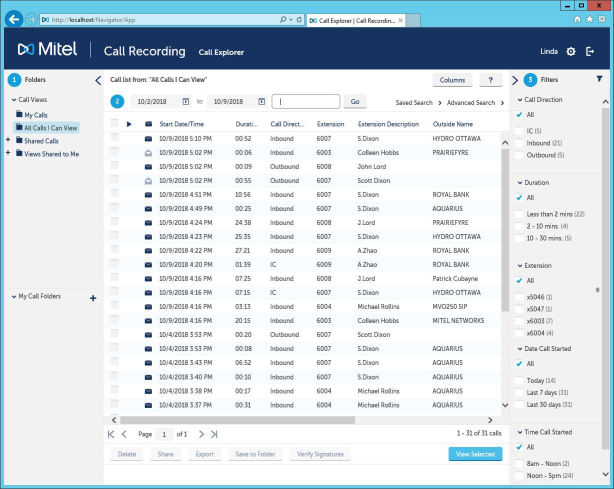Click the horizontal table scrollbar

coord(237,420)
